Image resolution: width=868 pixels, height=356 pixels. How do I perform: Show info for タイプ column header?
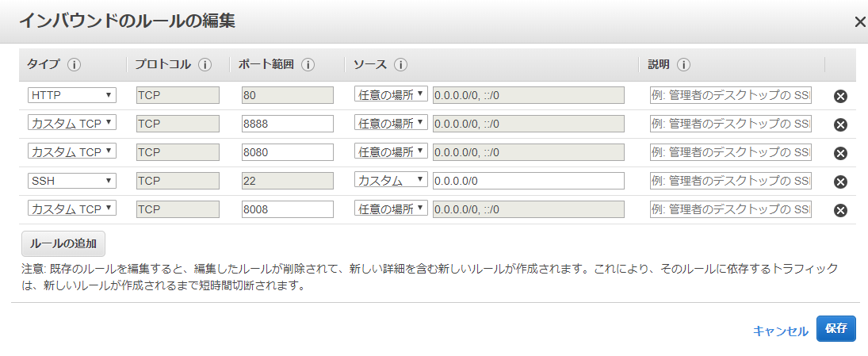(x=75, y=65)
